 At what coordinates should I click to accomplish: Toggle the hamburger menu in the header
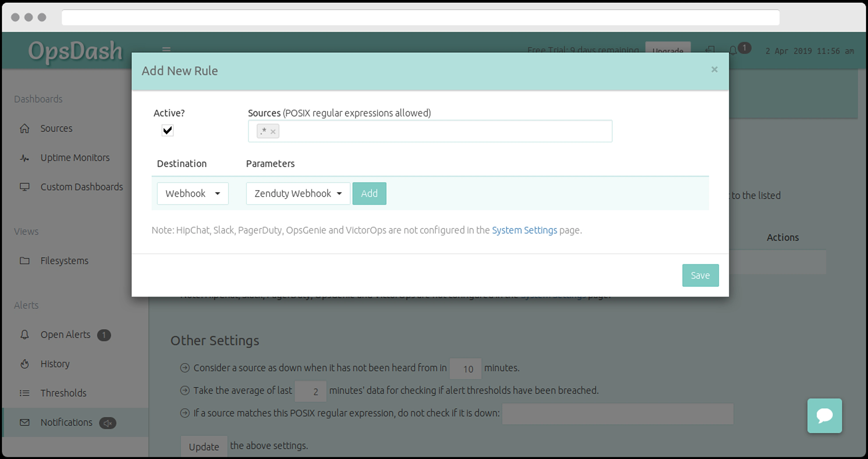(x=166, y=49)
